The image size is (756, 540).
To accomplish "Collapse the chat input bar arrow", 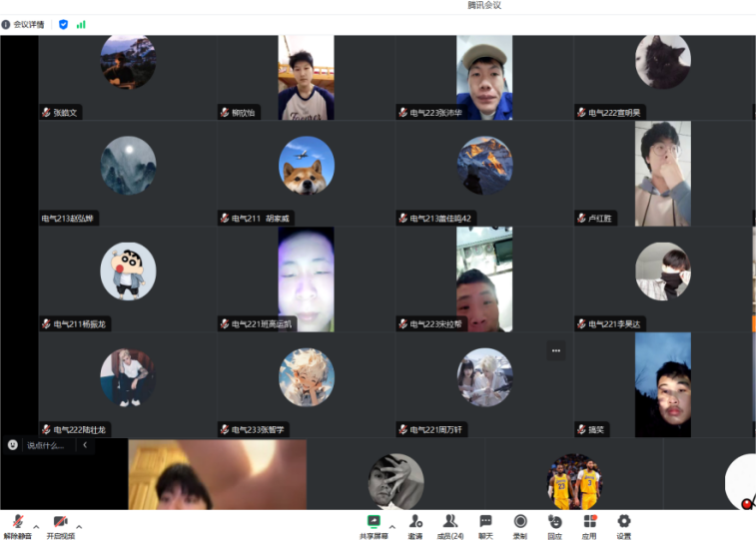I will click(x=85, y=445).
